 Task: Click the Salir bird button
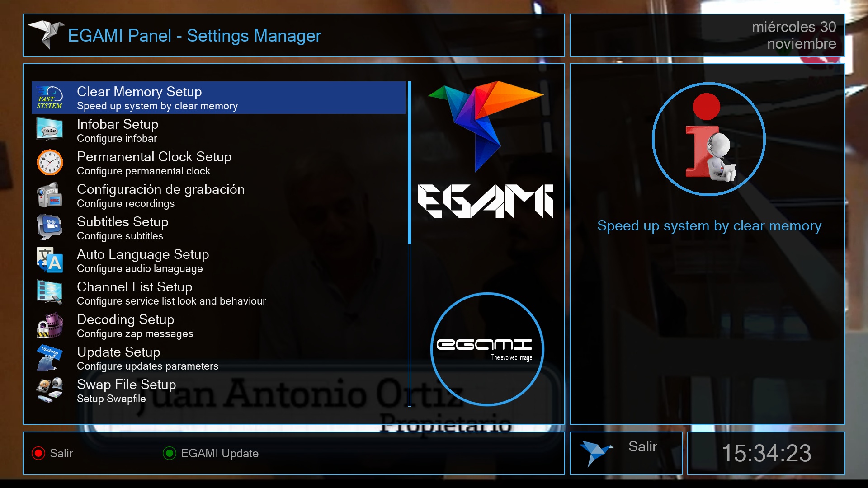tap(626, 453)
